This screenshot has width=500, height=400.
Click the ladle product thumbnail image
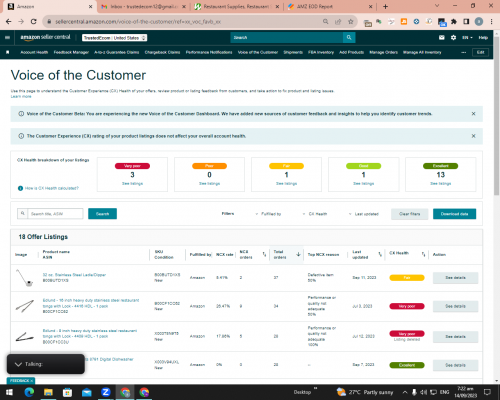(25, 278)
